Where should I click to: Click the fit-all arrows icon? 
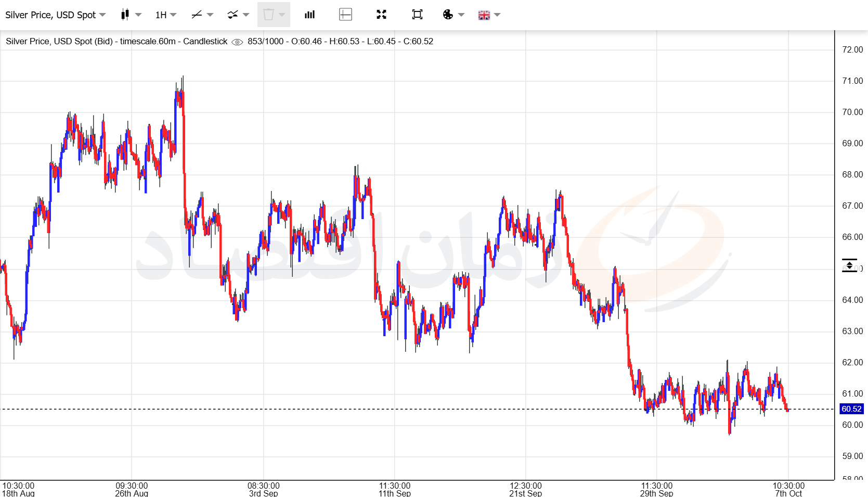tap(382, 15)
